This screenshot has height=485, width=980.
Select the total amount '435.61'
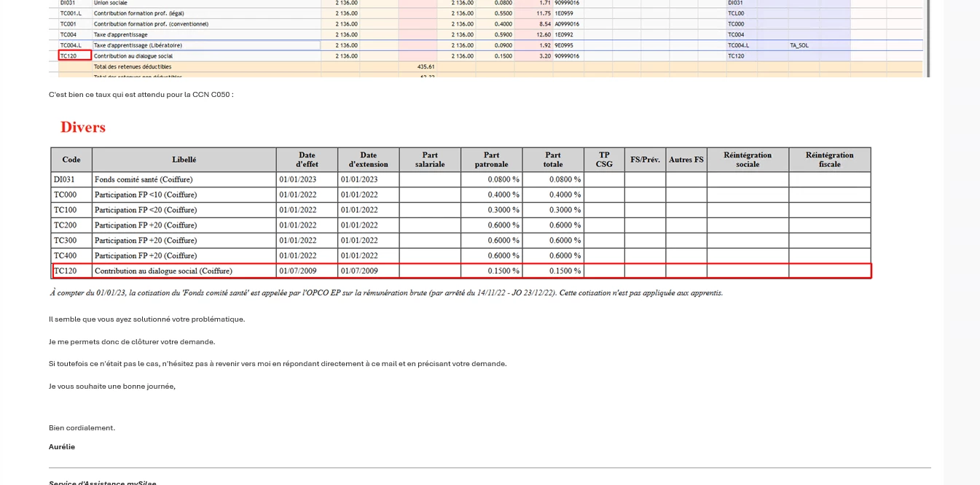click(426, 66)
